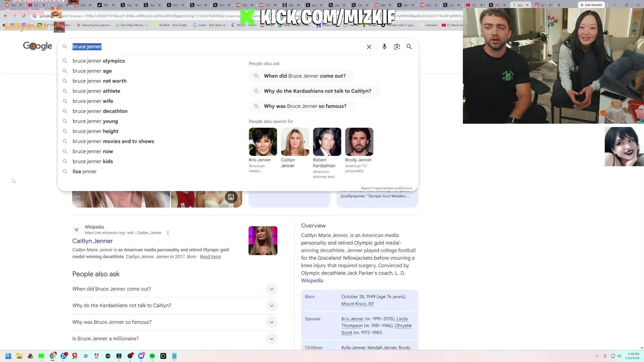Open Windows Start menu
The height and width of the screenshot is (362, 644).
click(8, 356)
